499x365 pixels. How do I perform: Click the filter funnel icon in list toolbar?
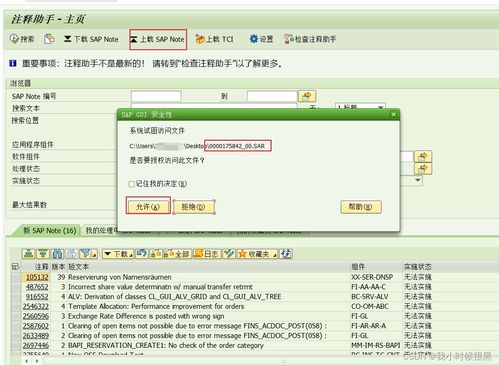tap(88, 254)
